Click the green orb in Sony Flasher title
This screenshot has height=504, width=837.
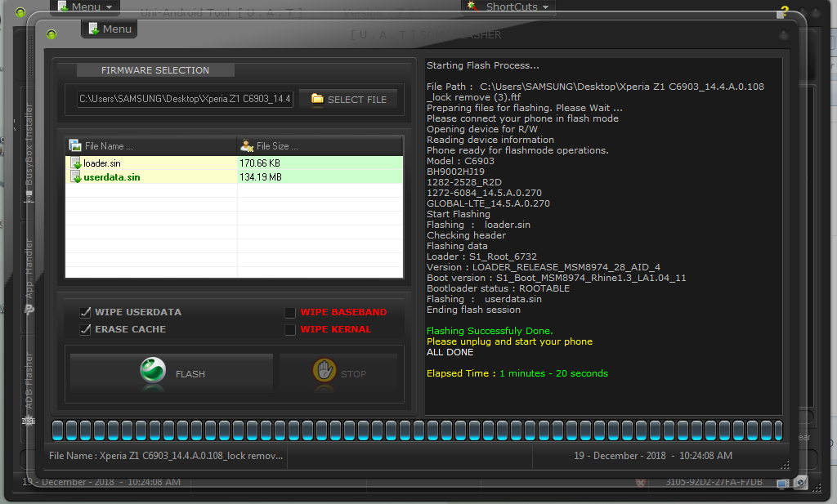pos(51,34)
